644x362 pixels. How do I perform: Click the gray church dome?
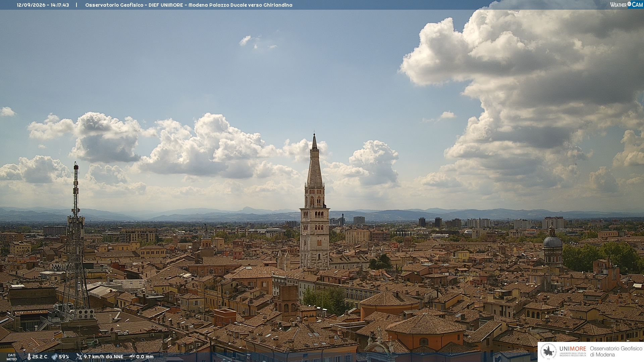[x=552, y=241]
